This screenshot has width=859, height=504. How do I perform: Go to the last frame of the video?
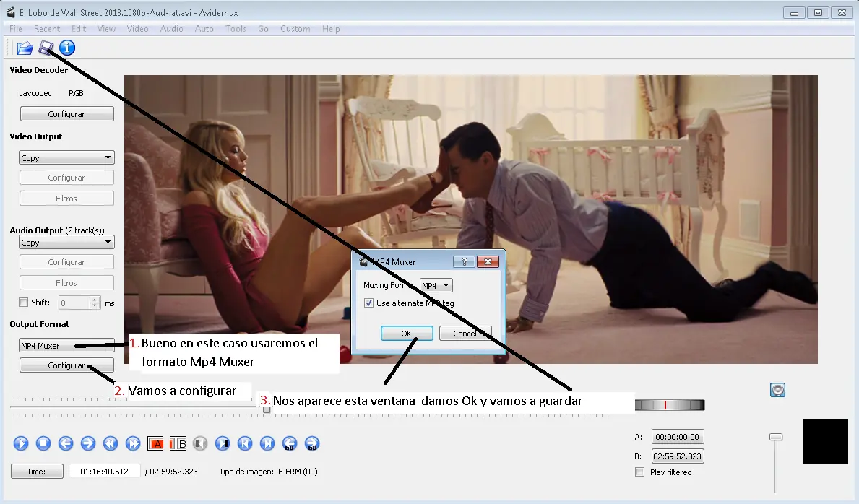pyautogui.click(x=267, y=443)
